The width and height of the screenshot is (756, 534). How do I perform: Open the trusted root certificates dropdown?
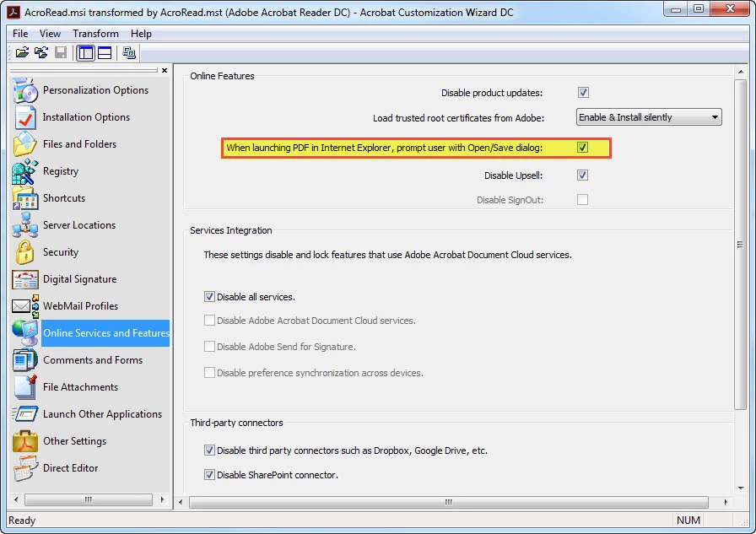pos(649,117)
